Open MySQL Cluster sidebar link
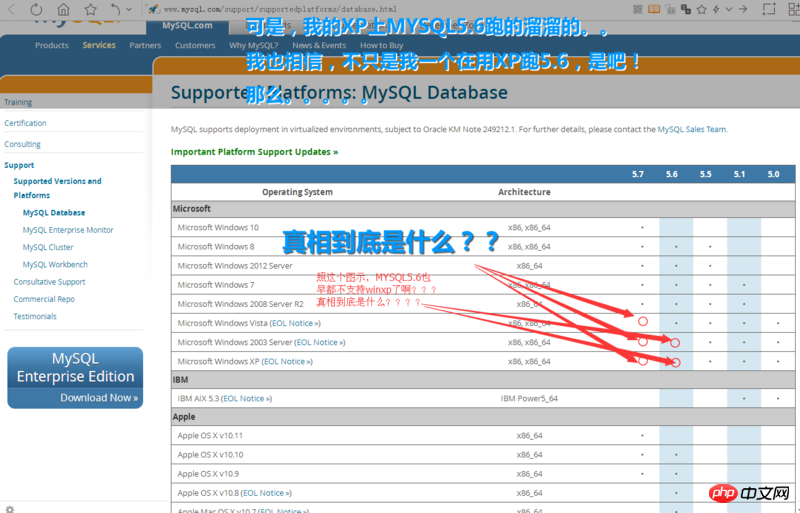 tap(47, 247)
